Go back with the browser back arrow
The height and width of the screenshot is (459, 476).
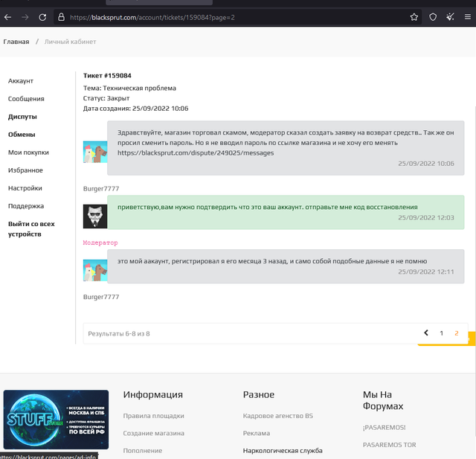click(8, 17)
